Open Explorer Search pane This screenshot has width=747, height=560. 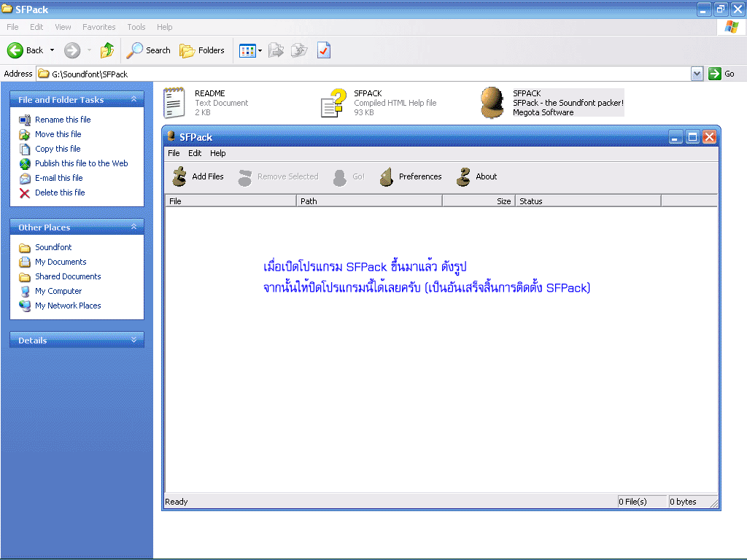tap(148, 50)
